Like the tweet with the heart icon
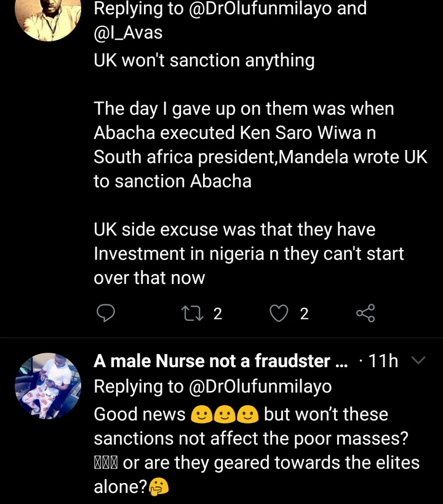The image size is (443, 504). point(279,314)
